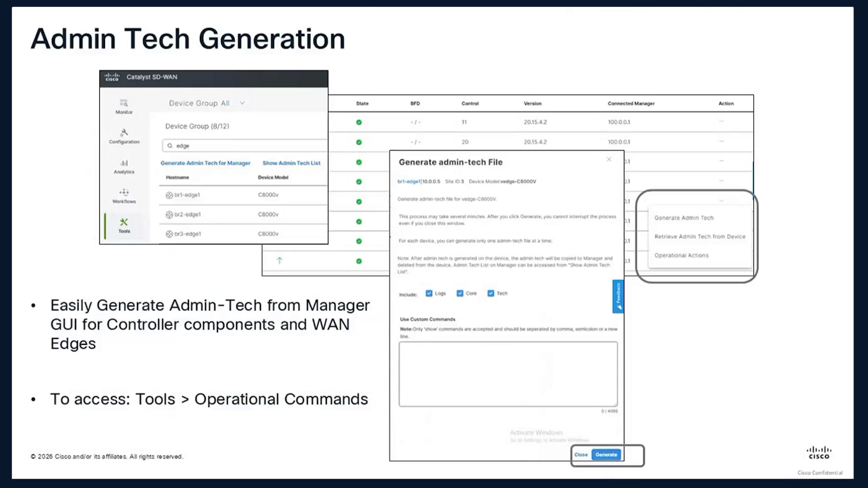Viewport: 868px width, 488px height.
Task: Open the Show Admin Tech List link
Action: (x=291, y=163)
